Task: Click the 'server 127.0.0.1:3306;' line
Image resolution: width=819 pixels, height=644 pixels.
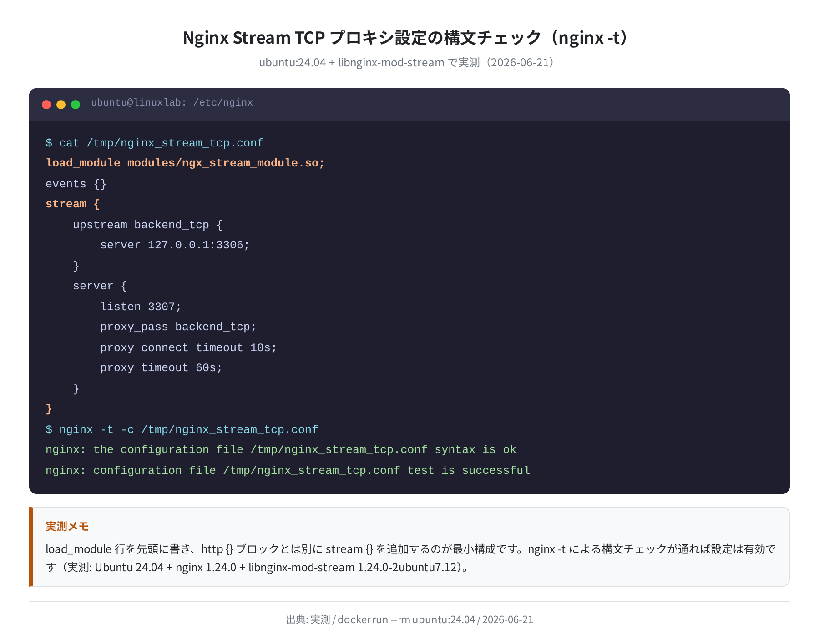Action: coord(175,245)
